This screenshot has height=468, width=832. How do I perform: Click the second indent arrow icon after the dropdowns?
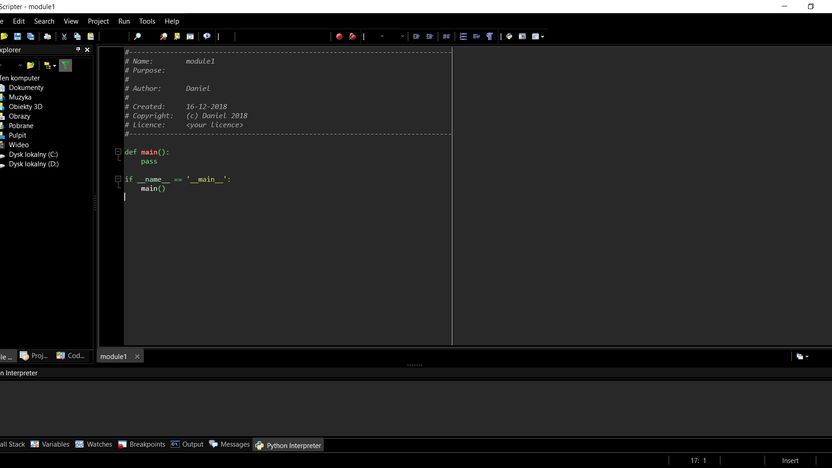point(429,37)
